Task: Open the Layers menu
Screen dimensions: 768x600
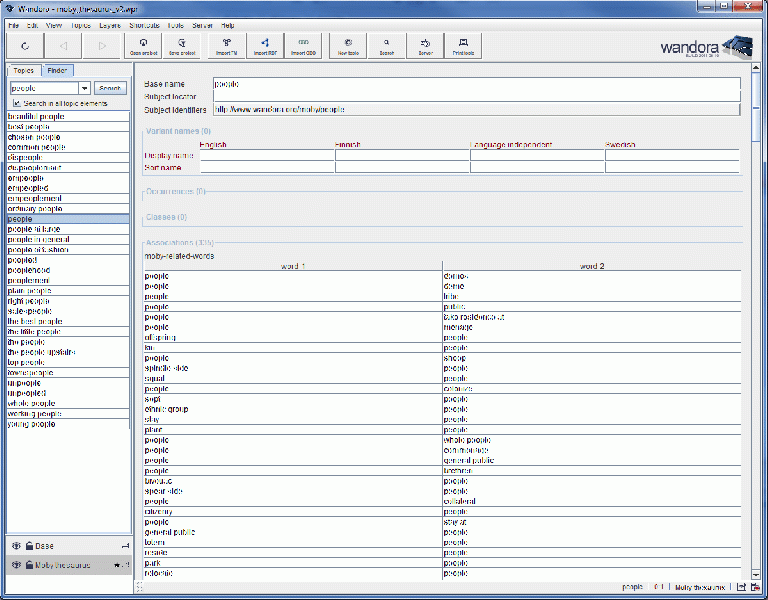Action: 109,24
